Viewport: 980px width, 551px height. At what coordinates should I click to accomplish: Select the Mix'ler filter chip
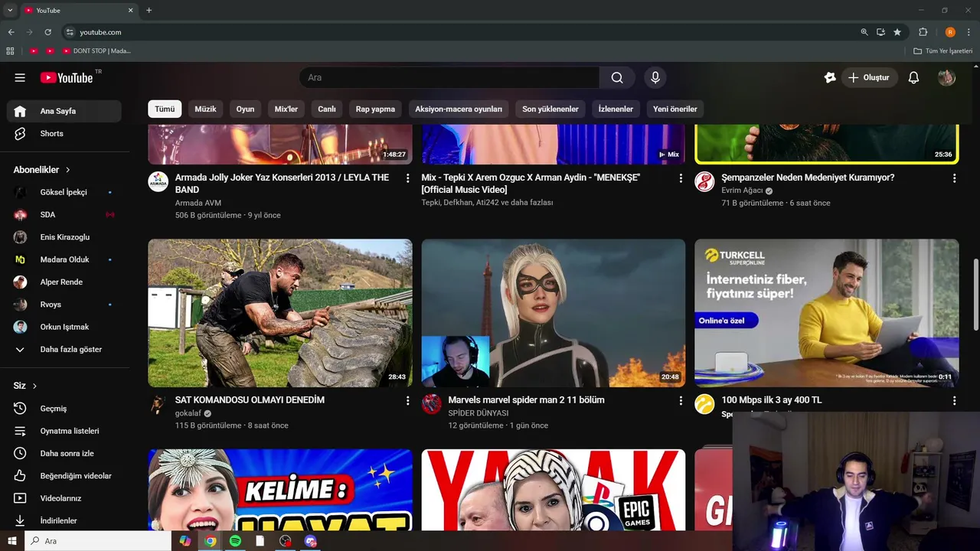286,109
